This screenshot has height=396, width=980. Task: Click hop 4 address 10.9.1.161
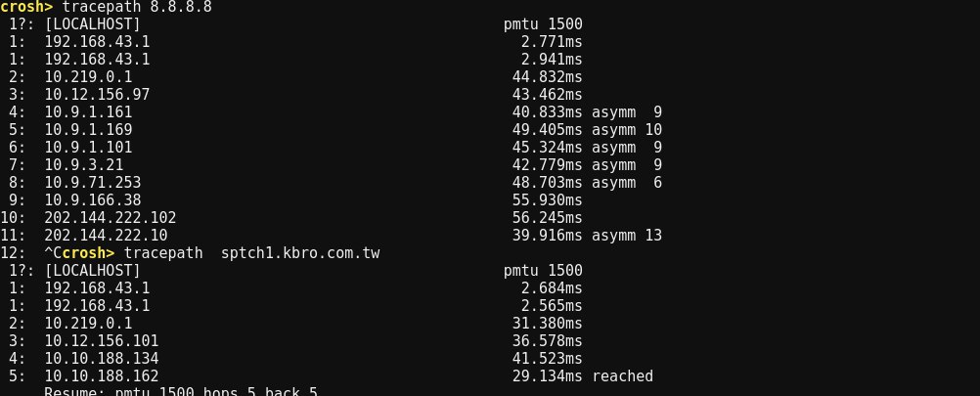point(88,112)
